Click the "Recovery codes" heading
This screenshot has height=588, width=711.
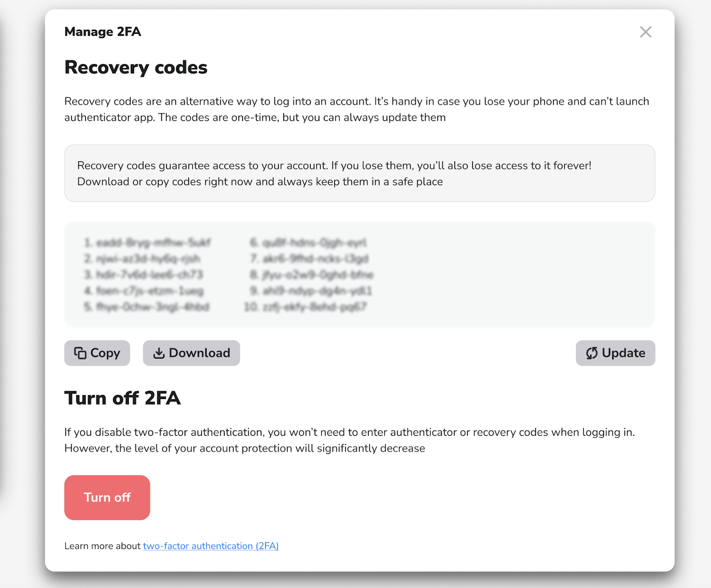[x=136, y=68]
